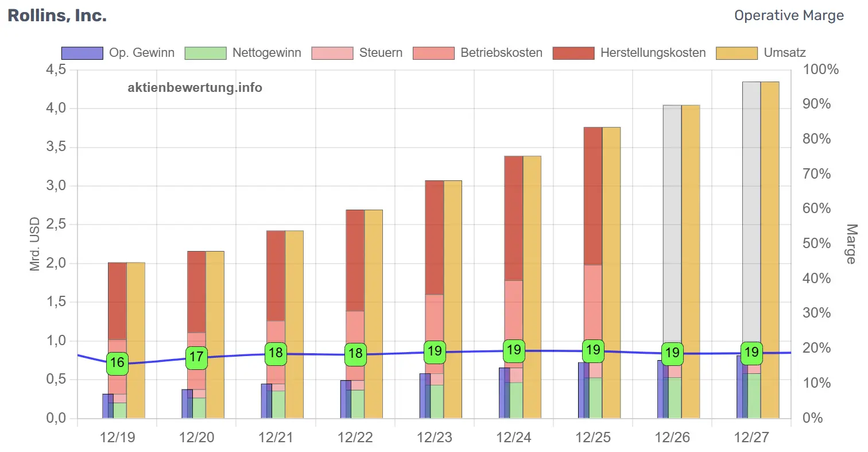
Task: Click the dark red Herstellungskosten segment for 12/23
Action: [x=435, y=237]
